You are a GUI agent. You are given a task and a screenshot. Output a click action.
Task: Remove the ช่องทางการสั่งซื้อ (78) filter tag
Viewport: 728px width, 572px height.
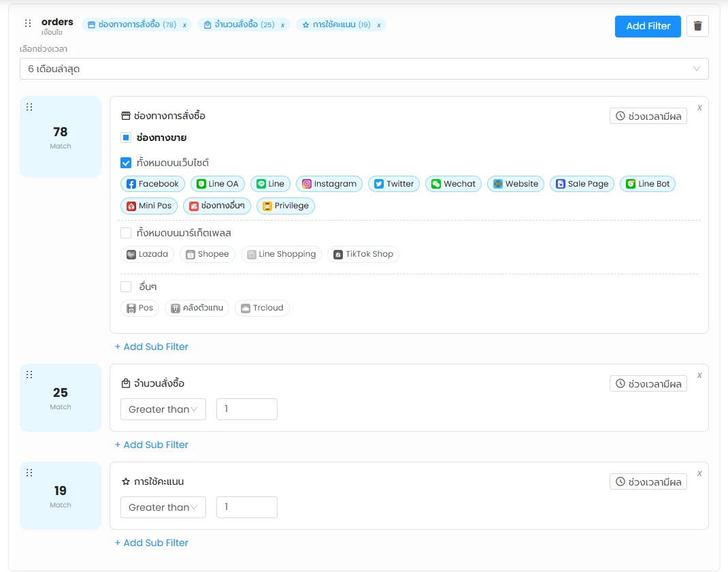184,25
